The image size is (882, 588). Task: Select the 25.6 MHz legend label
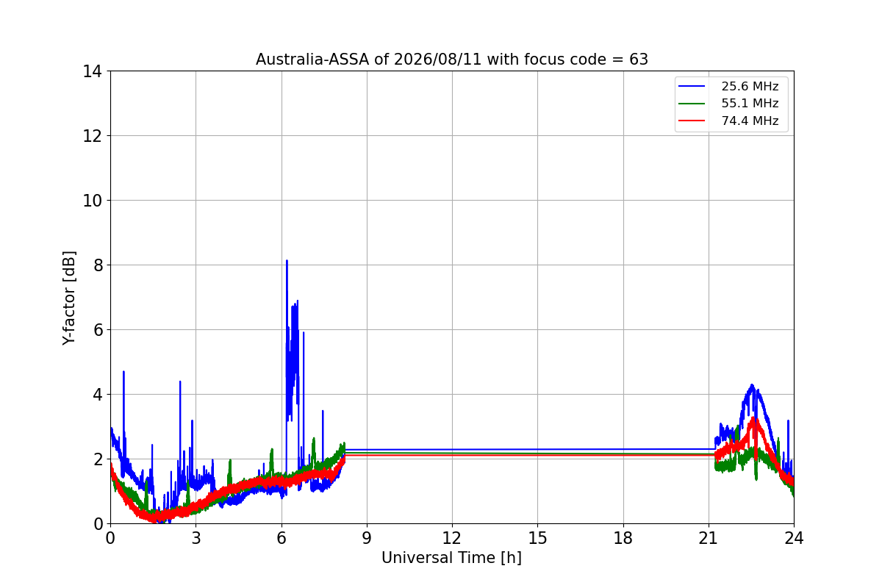coord(750,87)
